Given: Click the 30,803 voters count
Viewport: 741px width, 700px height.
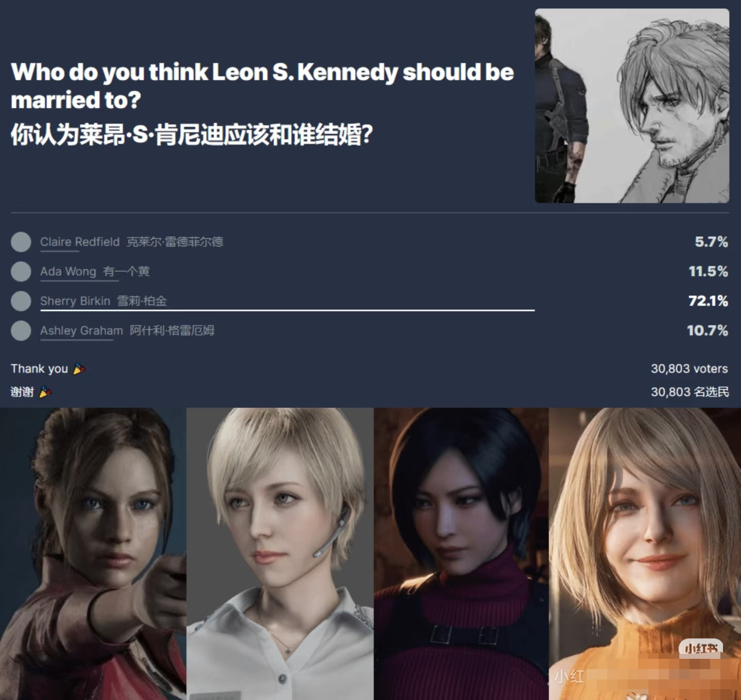Looking at the screenshot, I should pos(690,369).
